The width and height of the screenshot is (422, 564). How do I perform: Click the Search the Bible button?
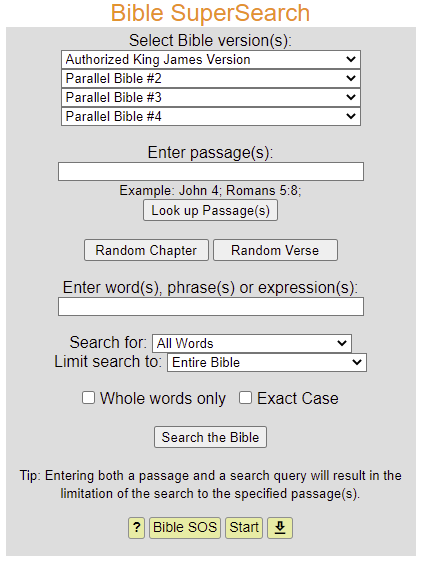click(x=210, y=437)
